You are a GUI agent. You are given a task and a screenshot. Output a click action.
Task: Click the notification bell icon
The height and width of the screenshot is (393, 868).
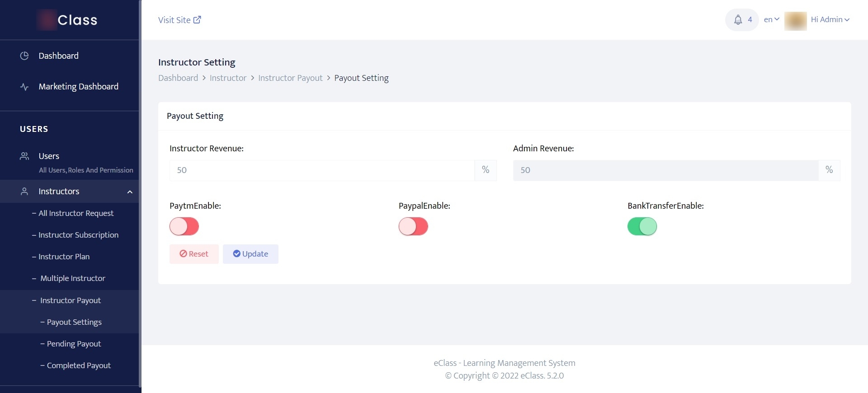[738, 20]
